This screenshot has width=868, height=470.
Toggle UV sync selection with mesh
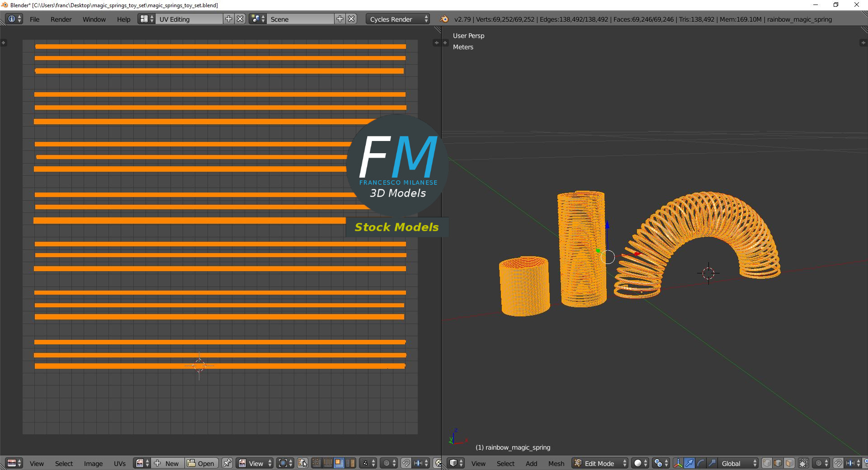tap(302, 463)
